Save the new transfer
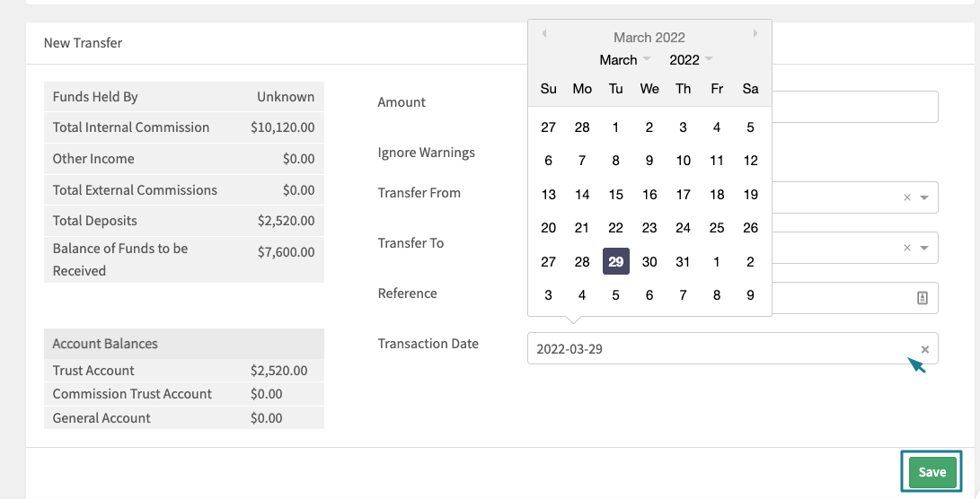The image size is (980, 499). coord(931,472)
